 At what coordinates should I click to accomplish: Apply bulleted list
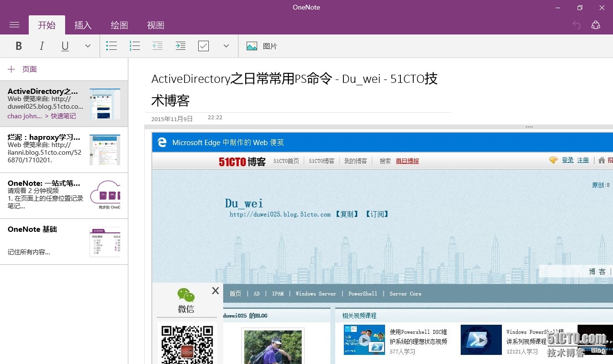[x=112, y=46]
